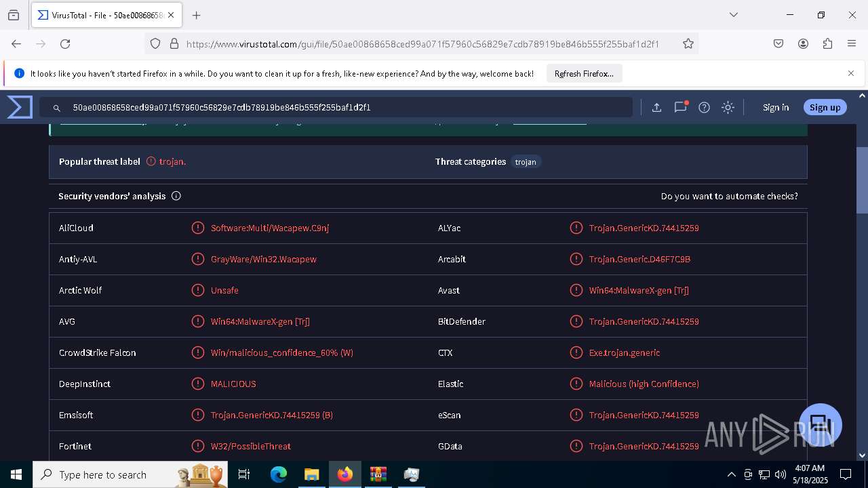This screenshot has width=868, height=488.
Task: Dismiss the Firefox refresh notification bar
Action: click(851, 73)
